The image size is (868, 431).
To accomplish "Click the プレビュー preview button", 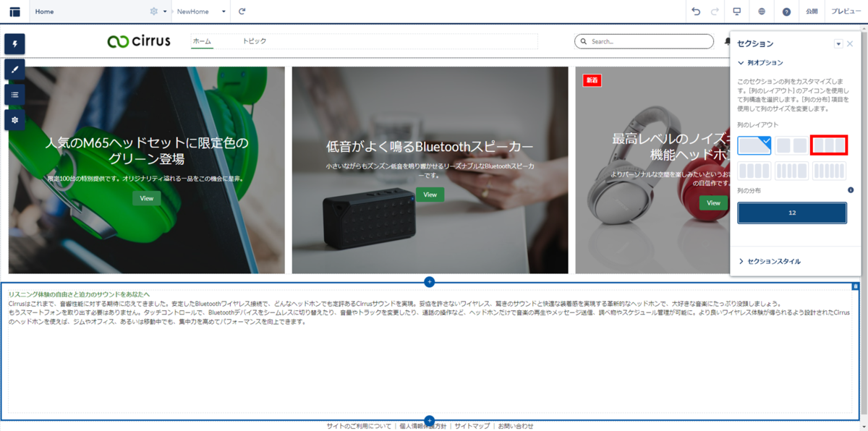I will click(x=846, y=12).
